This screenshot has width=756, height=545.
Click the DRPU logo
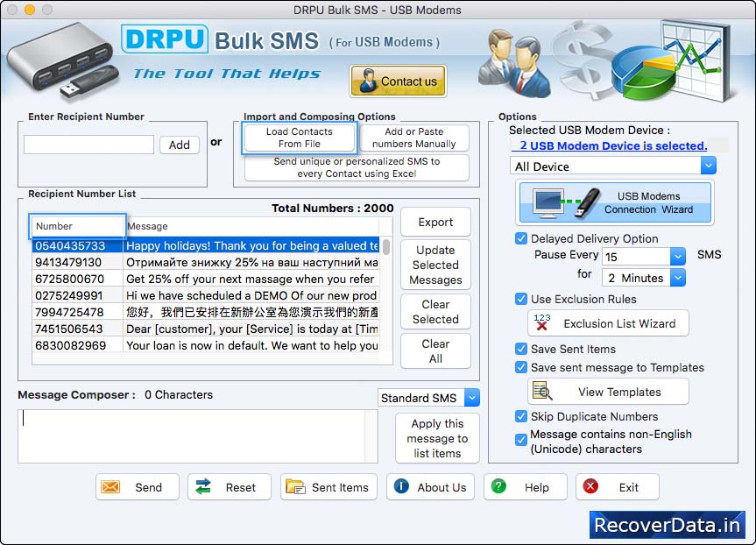pos(165,39)
